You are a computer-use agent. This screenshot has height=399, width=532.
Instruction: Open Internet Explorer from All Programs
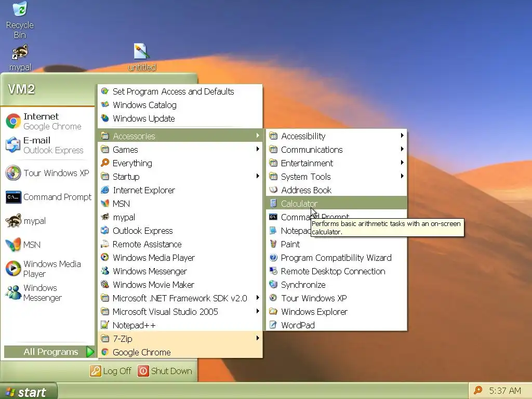180,190
